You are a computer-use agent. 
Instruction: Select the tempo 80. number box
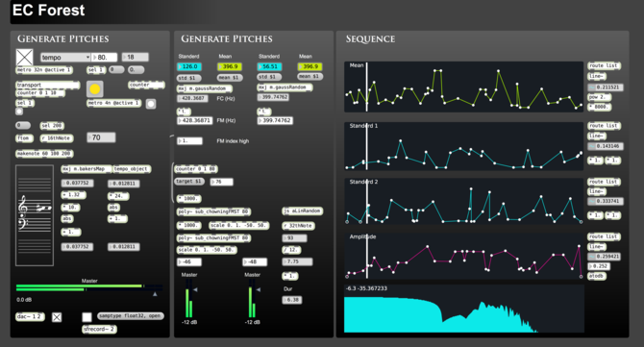(x=104, y=57)
